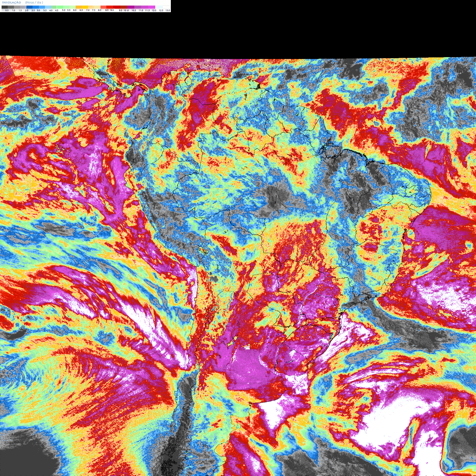
Task: Click the '3.5' legend value
Action: pyautogui.click(x=45, y=10)
